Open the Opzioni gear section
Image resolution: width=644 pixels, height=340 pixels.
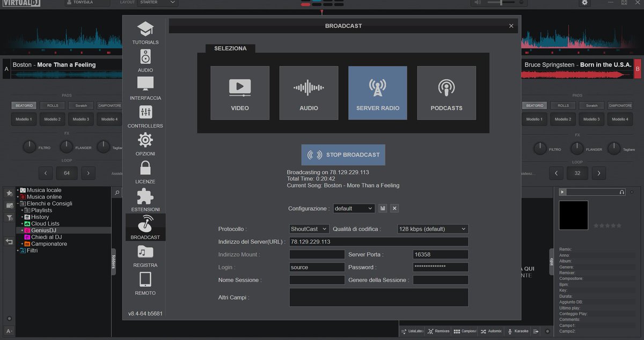tap(145, 144)
